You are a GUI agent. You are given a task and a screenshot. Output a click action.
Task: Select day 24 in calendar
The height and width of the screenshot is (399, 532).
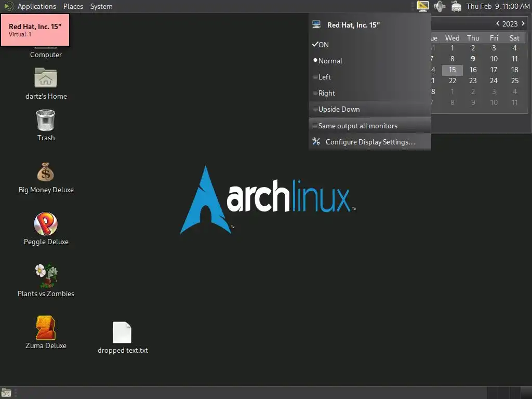pyautogui.click(x=494, y=81)
